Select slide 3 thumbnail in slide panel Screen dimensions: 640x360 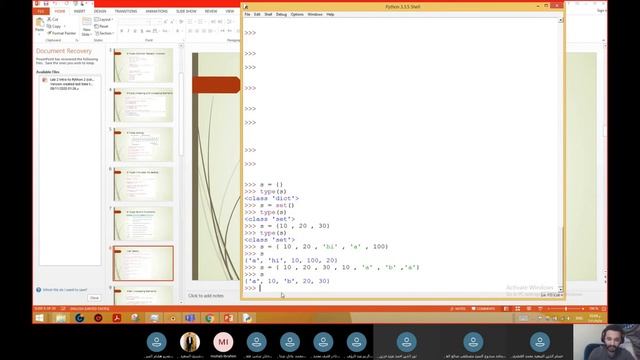pyautogui.click(x=143, y=65)
